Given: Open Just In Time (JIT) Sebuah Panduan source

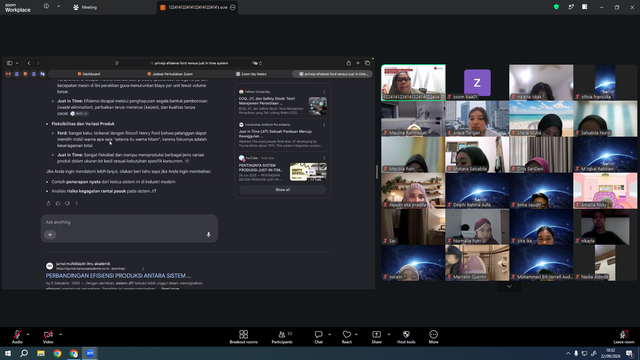Looking at the screenshot, I should [282, 135].
